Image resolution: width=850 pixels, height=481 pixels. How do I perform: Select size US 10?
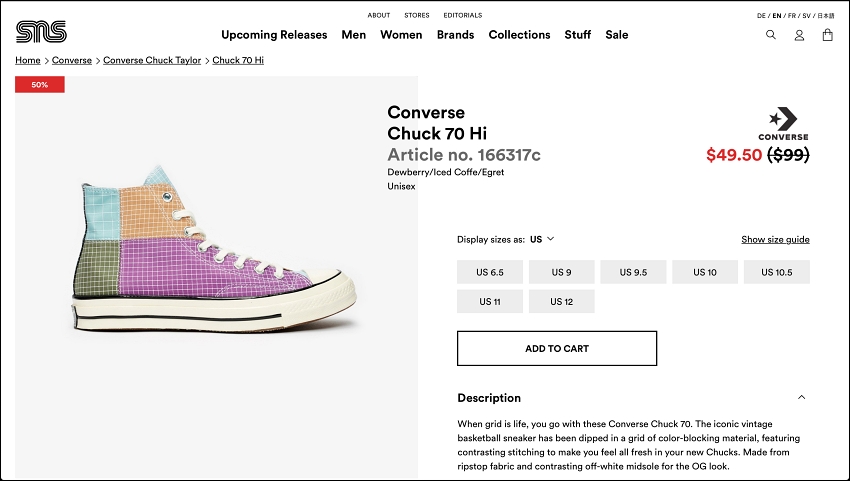tap(705, 272)
